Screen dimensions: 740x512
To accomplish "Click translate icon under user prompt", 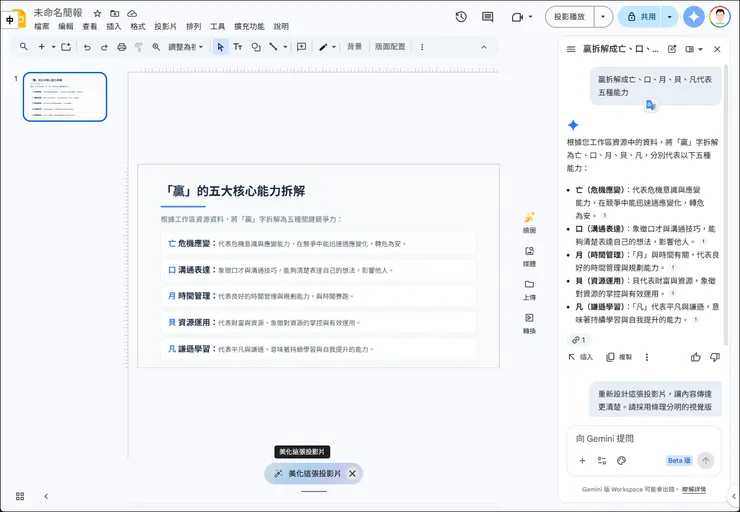I will pos(651,105).
